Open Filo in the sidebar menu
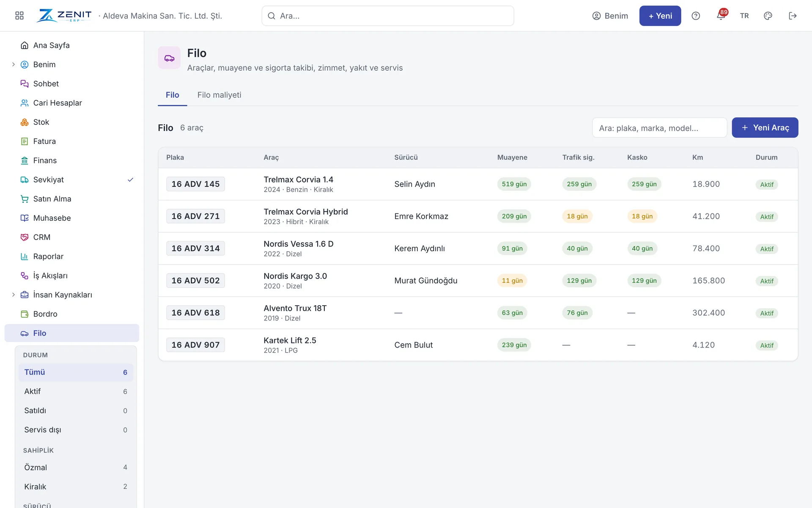The height and width of the screenshot is (508, 812). click(x=72, y=333)
